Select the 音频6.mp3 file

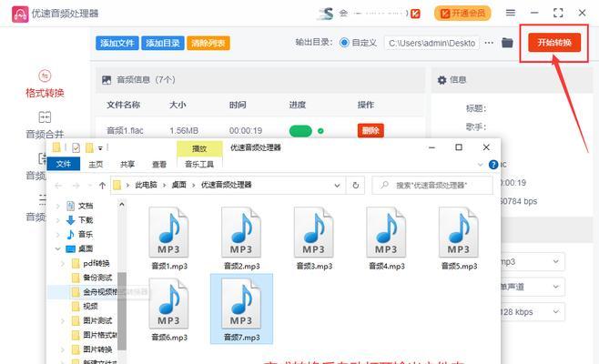click(x=168, y=309)
